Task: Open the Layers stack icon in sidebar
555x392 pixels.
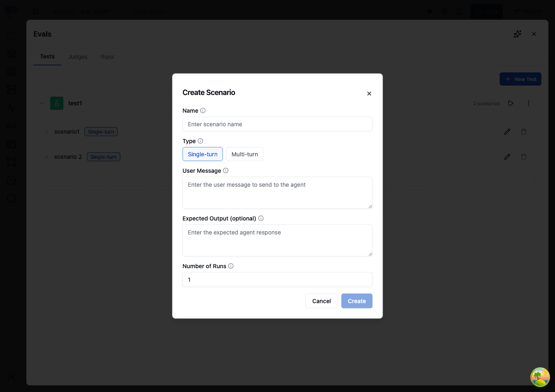Action: [x=11, y=53]
